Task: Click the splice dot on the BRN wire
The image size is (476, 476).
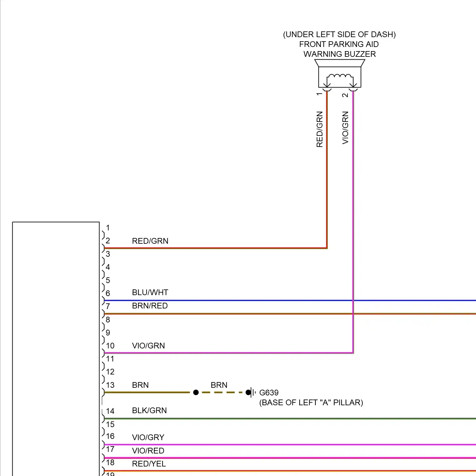Action: click(x=196, y=393)
